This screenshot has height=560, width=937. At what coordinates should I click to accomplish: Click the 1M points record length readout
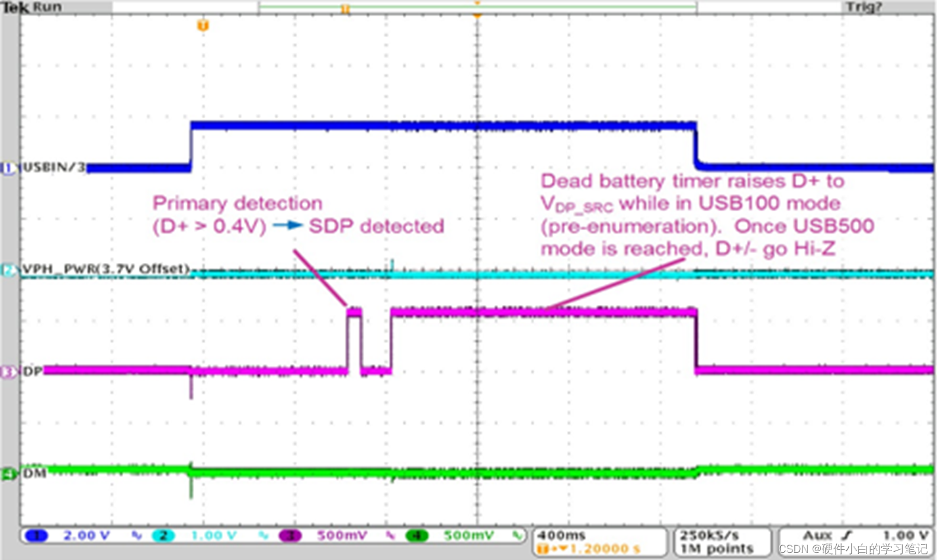click(x=717, y=549)
